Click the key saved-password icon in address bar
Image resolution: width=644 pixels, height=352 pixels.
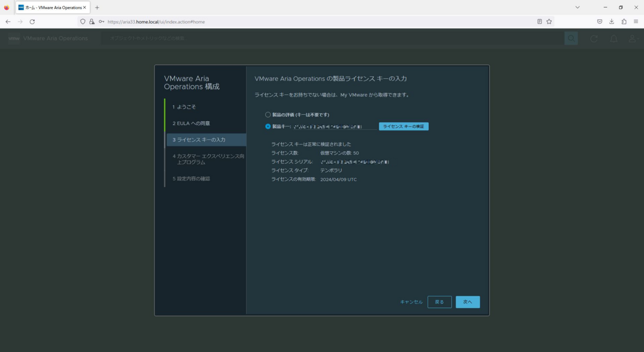(101, 21)
